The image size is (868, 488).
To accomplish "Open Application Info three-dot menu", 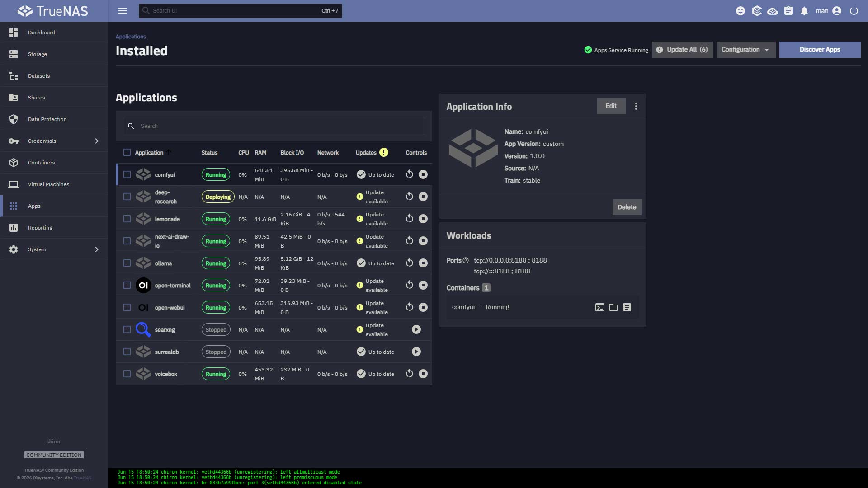I will point(636,106).
